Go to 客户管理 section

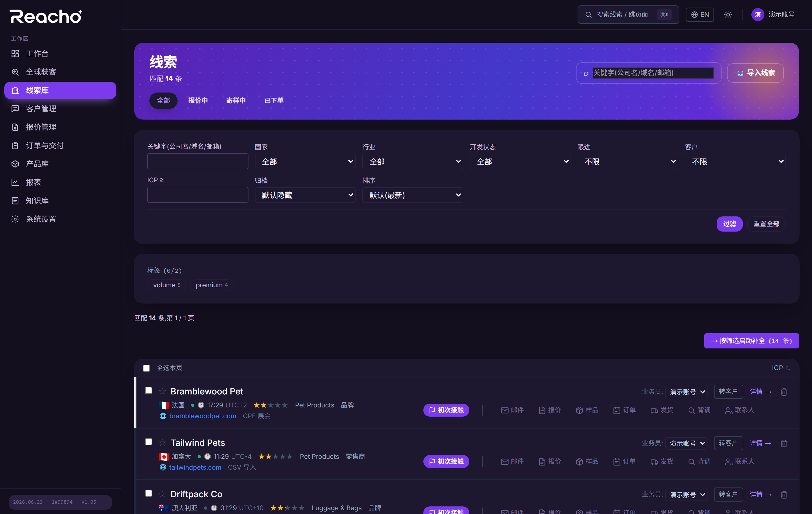60,108
